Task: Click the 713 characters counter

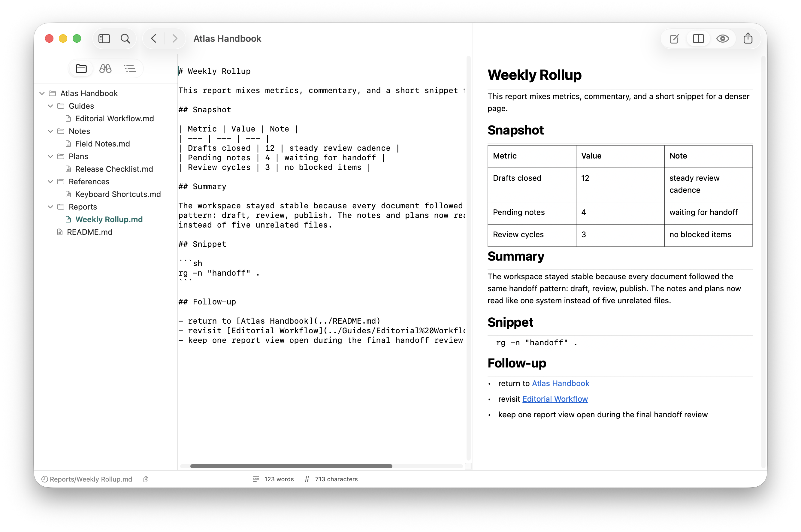Action: 336,479
